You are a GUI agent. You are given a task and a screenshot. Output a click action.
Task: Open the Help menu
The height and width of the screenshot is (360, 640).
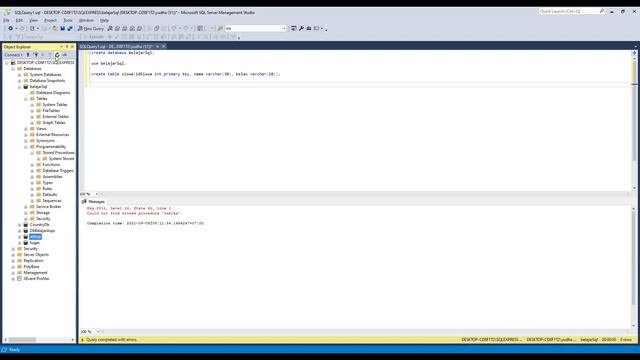click(x=104, y=20)
